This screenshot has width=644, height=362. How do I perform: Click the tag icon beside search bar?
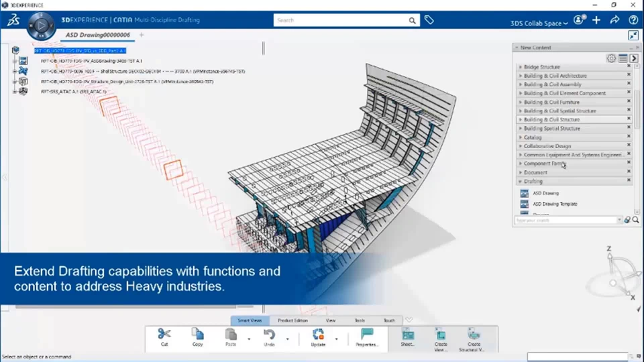click(429, 19)
